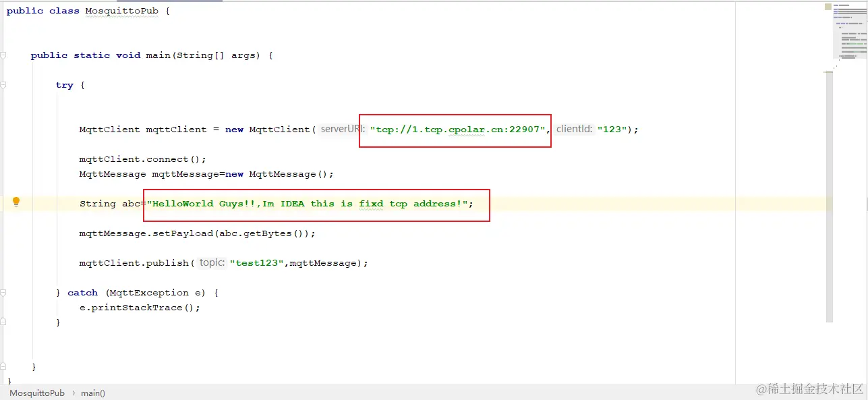
Task: Click the topic parameter hint
Action: tap(212, 262)
